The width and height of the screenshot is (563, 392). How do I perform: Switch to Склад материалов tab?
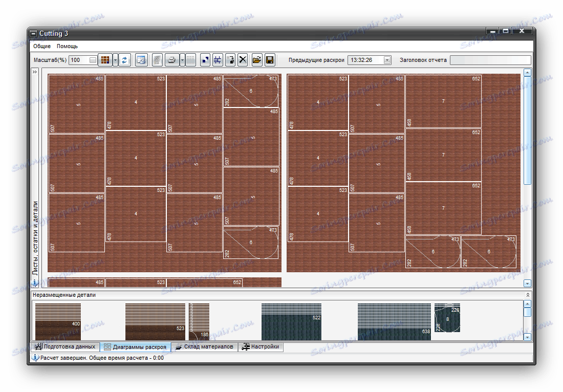[x=204, y=347]
